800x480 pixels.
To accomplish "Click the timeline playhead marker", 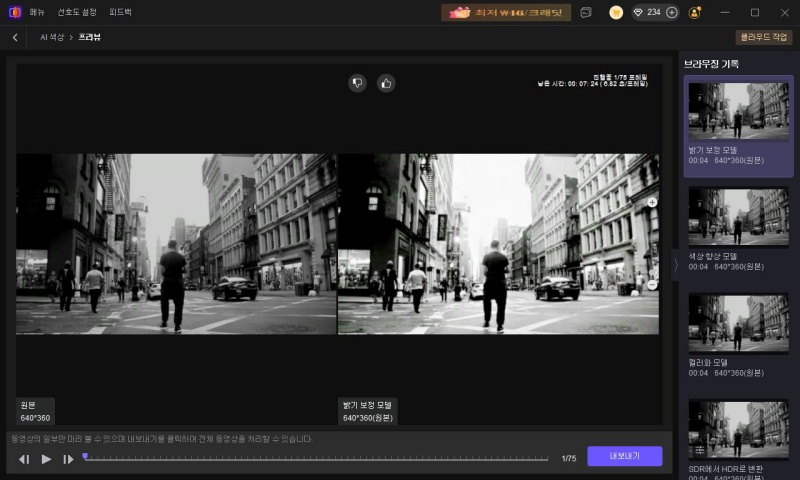I will tap(85, 456).
